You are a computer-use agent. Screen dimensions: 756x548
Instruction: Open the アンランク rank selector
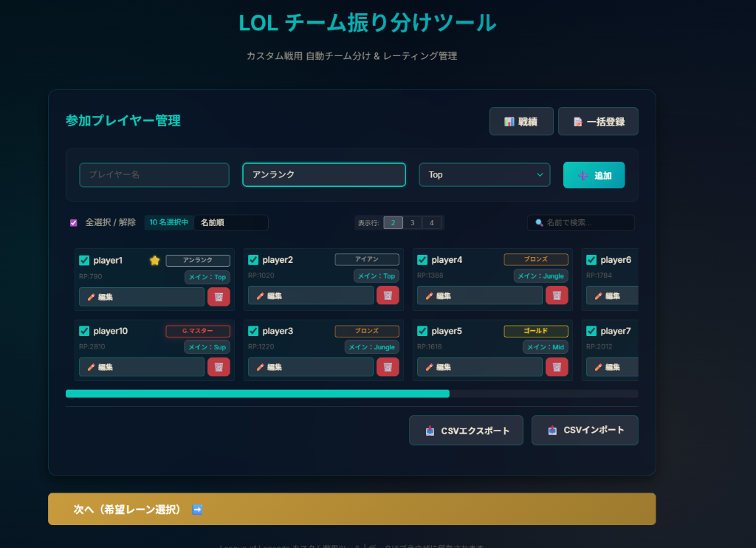pos(323,174)
